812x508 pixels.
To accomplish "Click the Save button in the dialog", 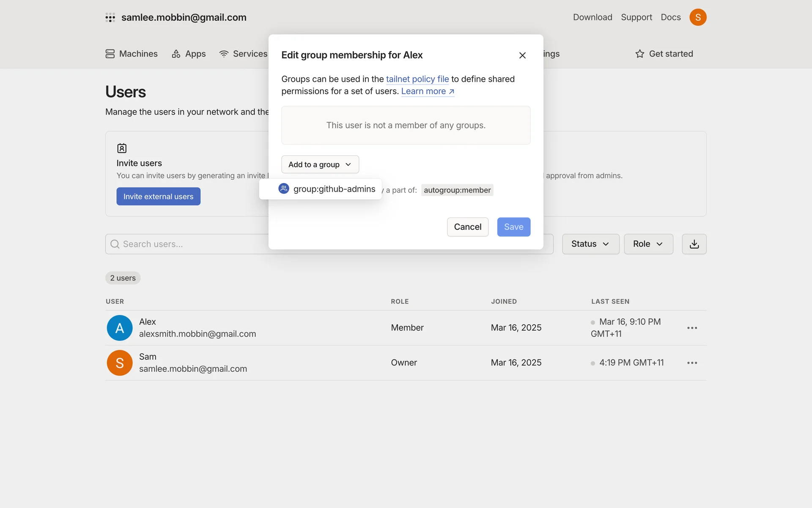I will click(x=513, y=227).
